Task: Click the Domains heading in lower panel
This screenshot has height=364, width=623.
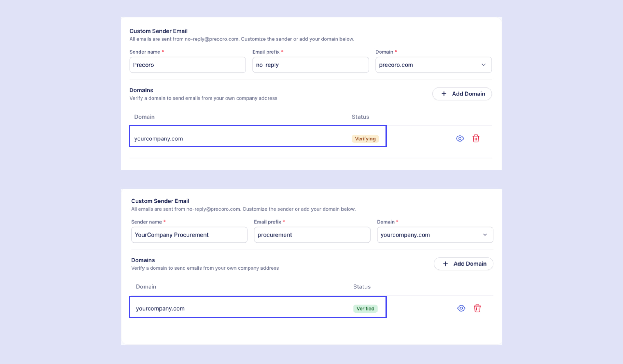Action: pyautogui.click(x=143, y=260)
